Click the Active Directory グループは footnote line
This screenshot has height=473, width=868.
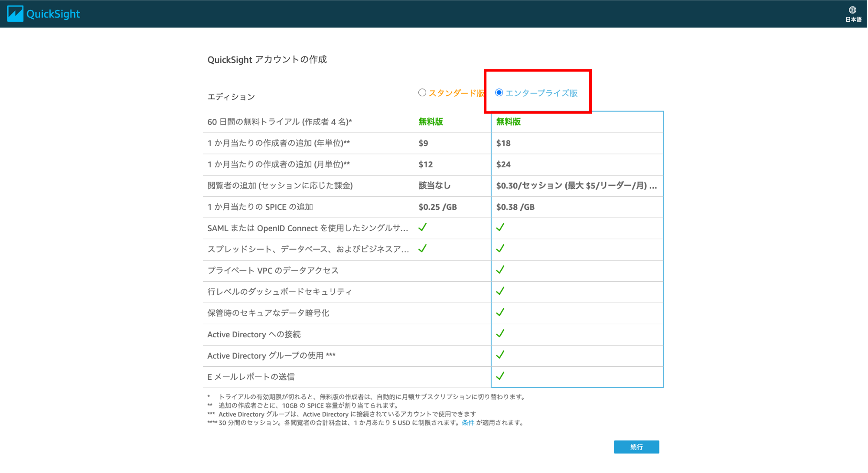pos(347,414)
